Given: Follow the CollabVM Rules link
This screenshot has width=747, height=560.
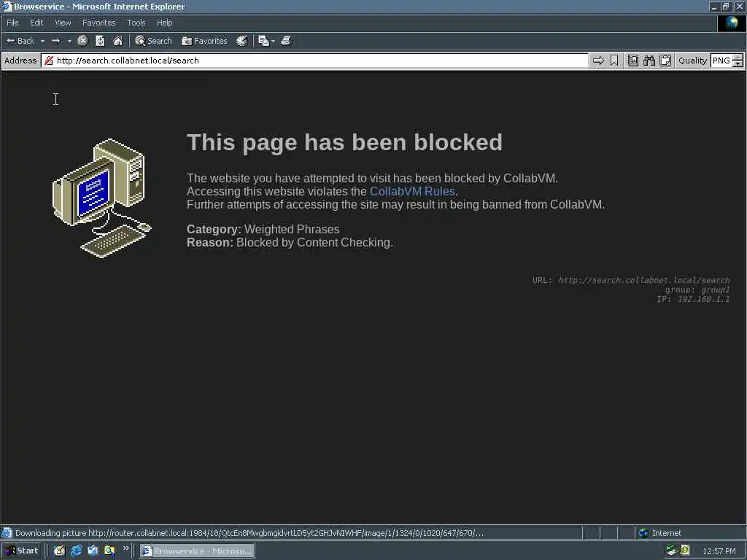Looking at the screenshot, I should point(413,192).
